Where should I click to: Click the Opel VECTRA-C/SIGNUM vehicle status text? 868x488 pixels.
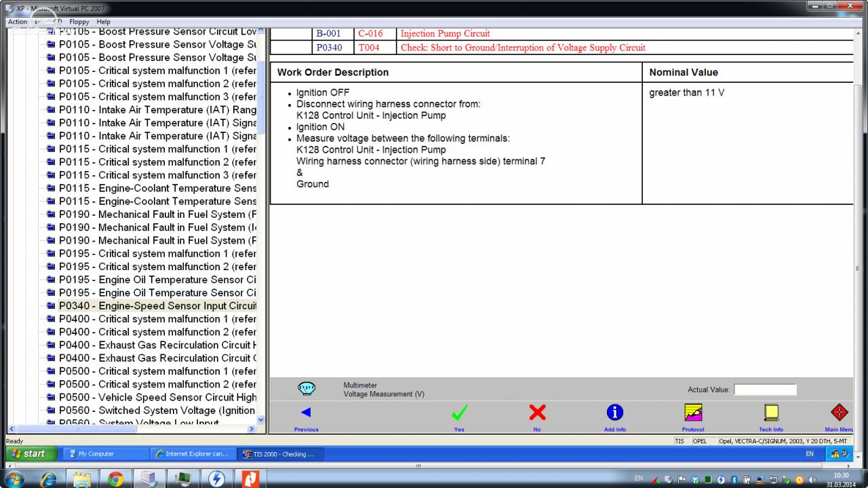click(783, 441)
